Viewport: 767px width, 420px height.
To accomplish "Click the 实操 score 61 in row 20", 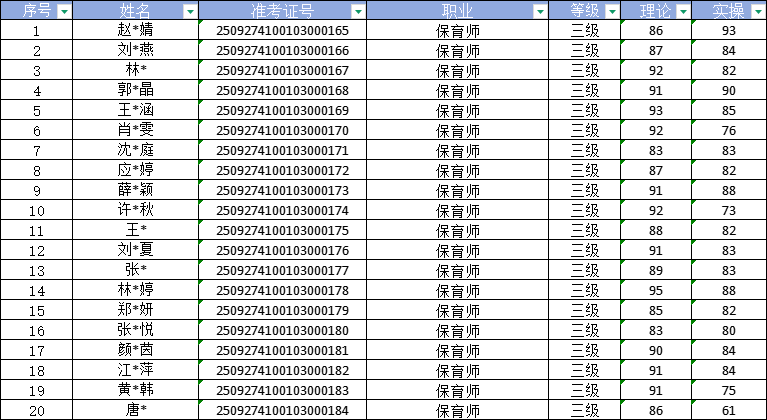I will 728,410.
